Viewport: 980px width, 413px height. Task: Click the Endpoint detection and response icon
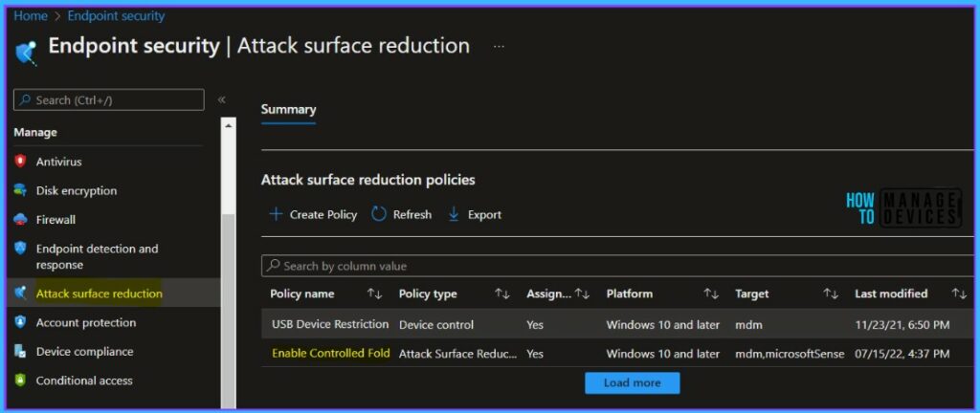[x=21, y=249]
